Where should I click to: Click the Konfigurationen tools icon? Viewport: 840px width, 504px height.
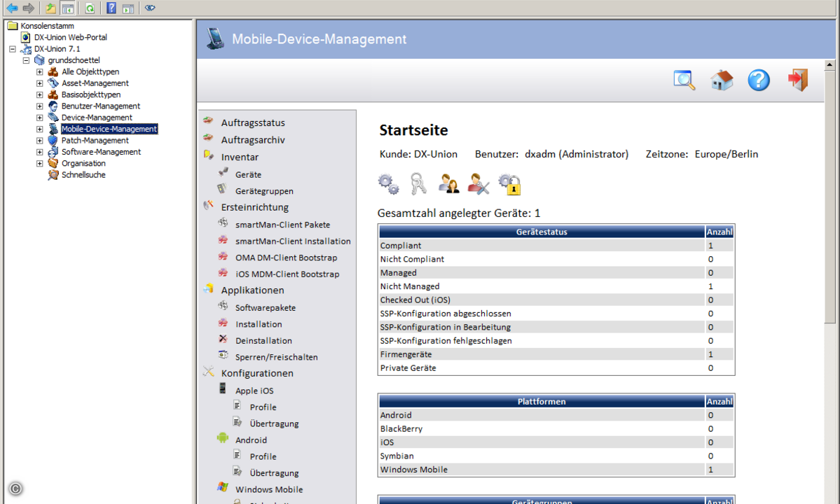point(208,371)
